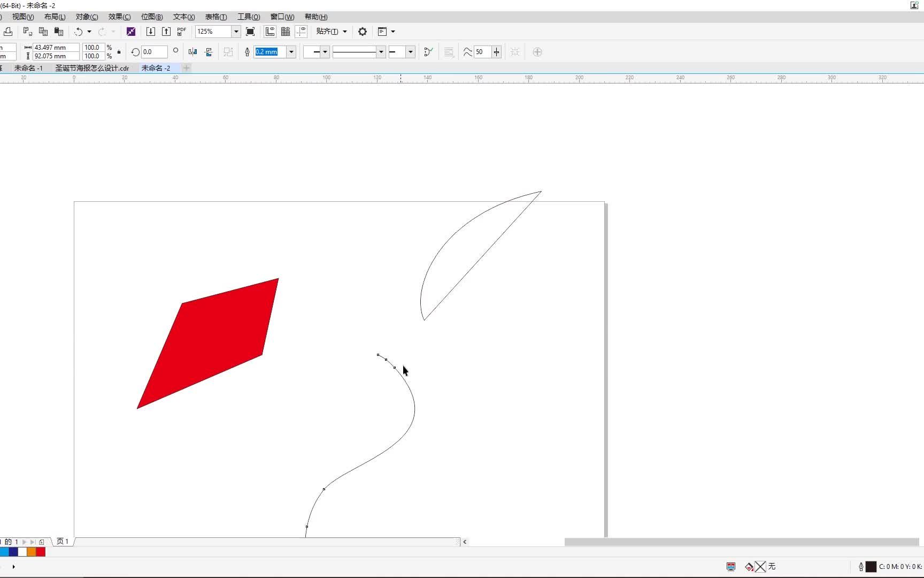Open the Undo history dropdown arrow
Screen dimensions: 924x578
pos(89,32)
